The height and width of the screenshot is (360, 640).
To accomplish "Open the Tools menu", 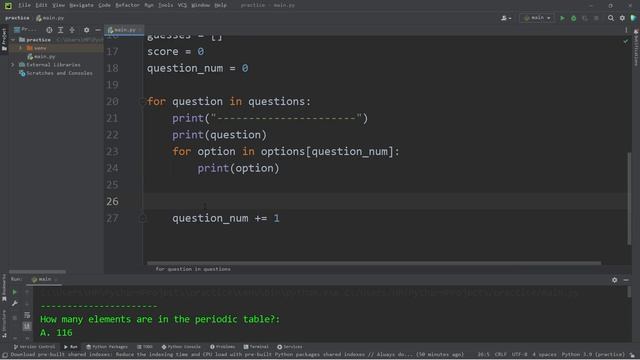I will coord(165,5).
